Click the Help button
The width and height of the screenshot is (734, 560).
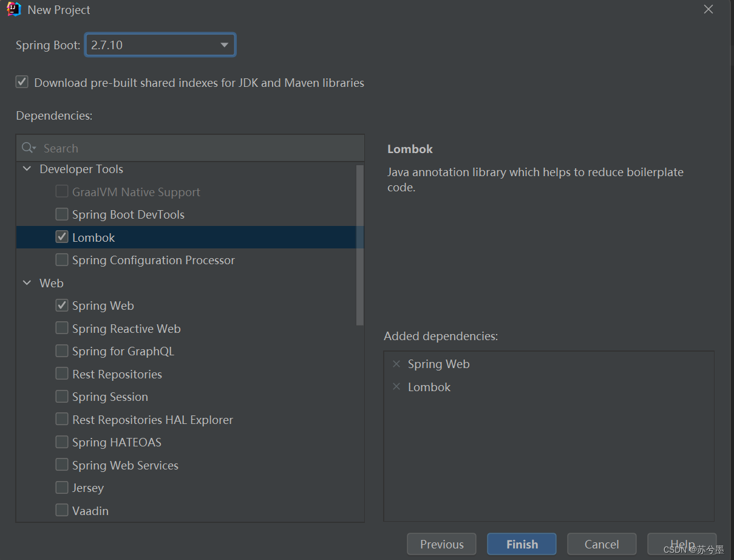(682, 544)
